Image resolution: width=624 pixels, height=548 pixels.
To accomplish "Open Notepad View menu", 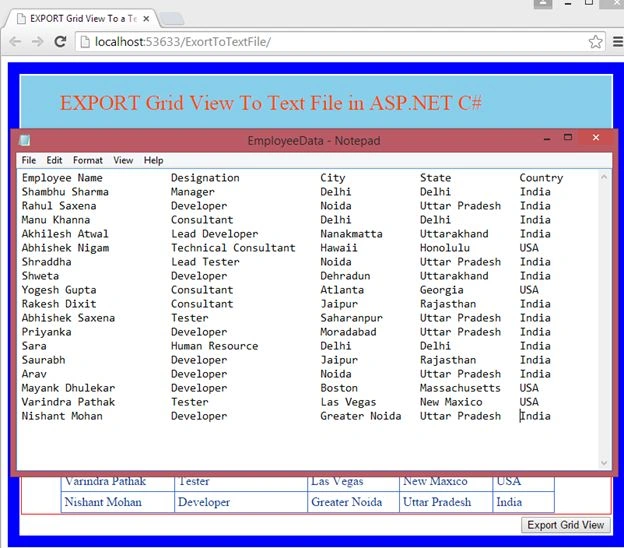I will (x=123, y=160).
